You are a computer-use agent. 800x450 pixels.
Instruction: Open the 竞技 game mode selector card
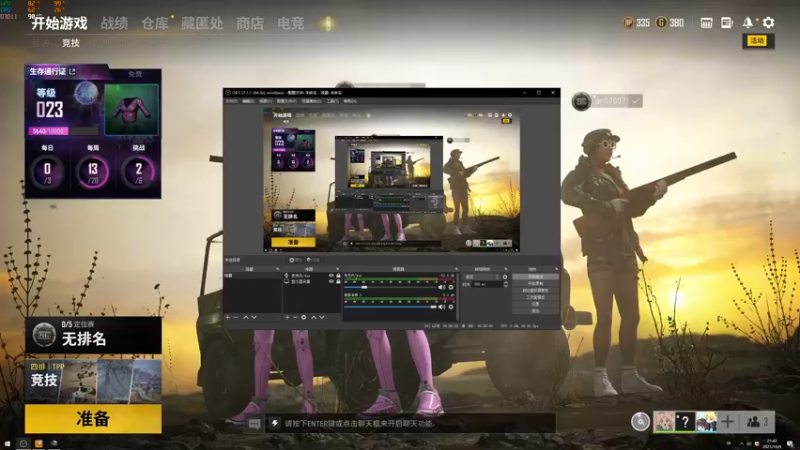pyautogui.click(x=93, y=381)
